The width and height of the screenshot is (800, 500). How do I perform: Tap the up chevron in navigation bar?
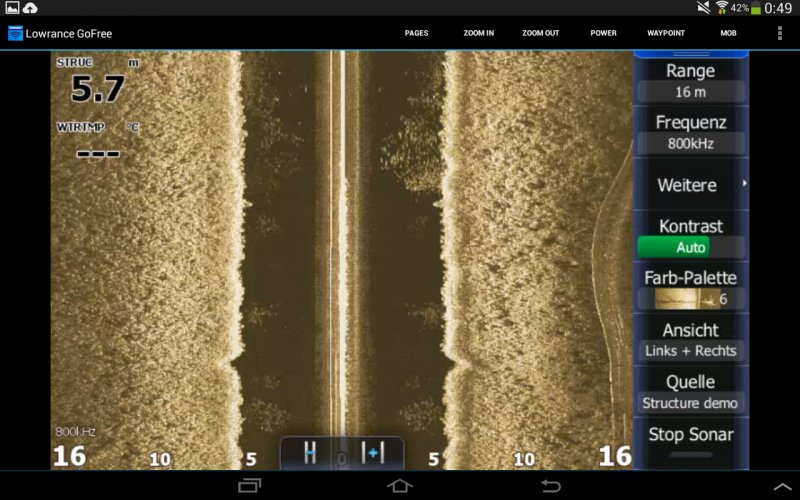pyautogui.click(x=782, y=486)
